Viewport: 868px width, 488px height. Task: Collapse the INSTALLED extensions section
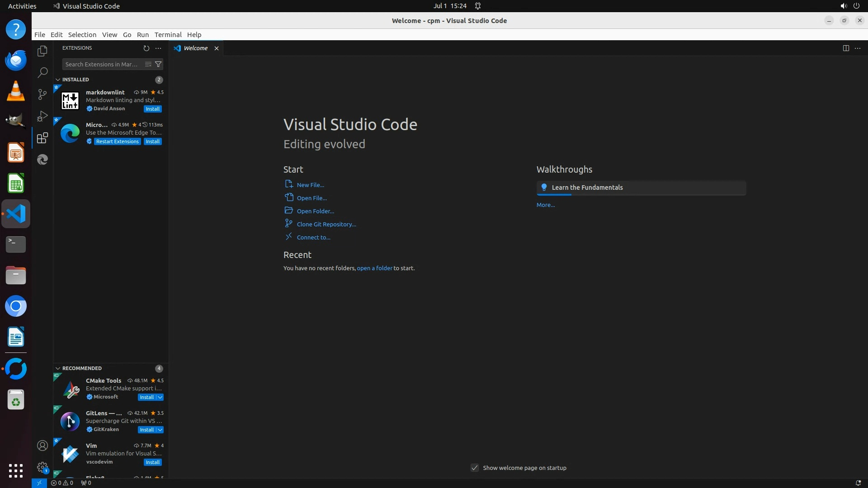58,80
